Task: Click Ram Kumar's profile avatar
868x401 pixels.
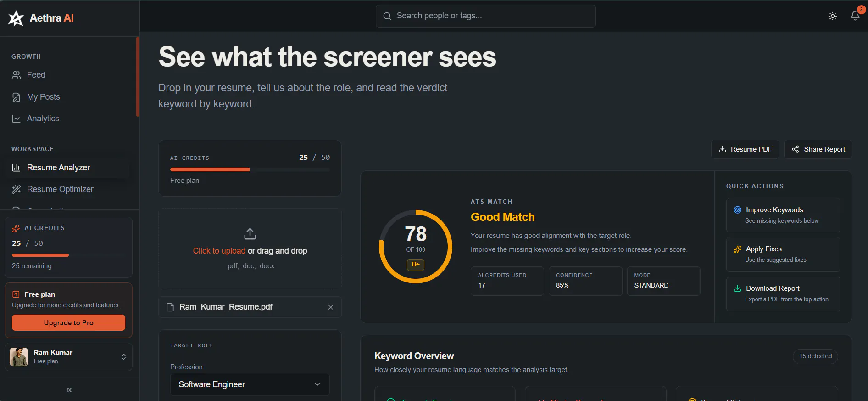Action: (x=19, y=357)
